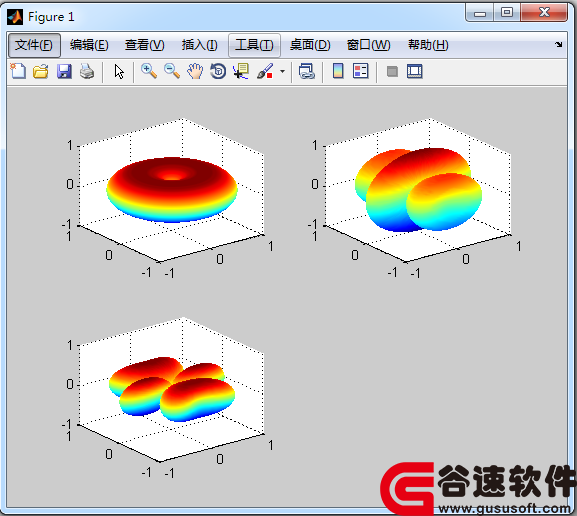
Task: Open the 工具(T) menu
Action: 254,45
